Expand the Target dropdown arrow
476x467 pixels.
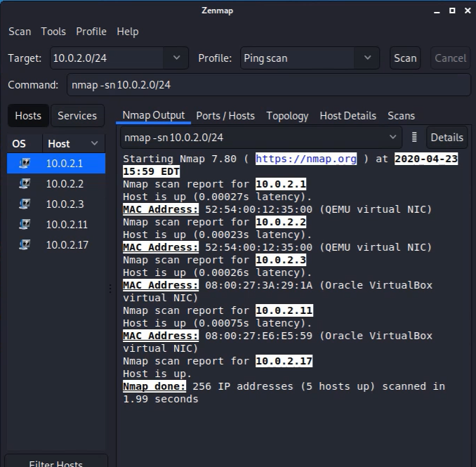[x=176, y=58]
